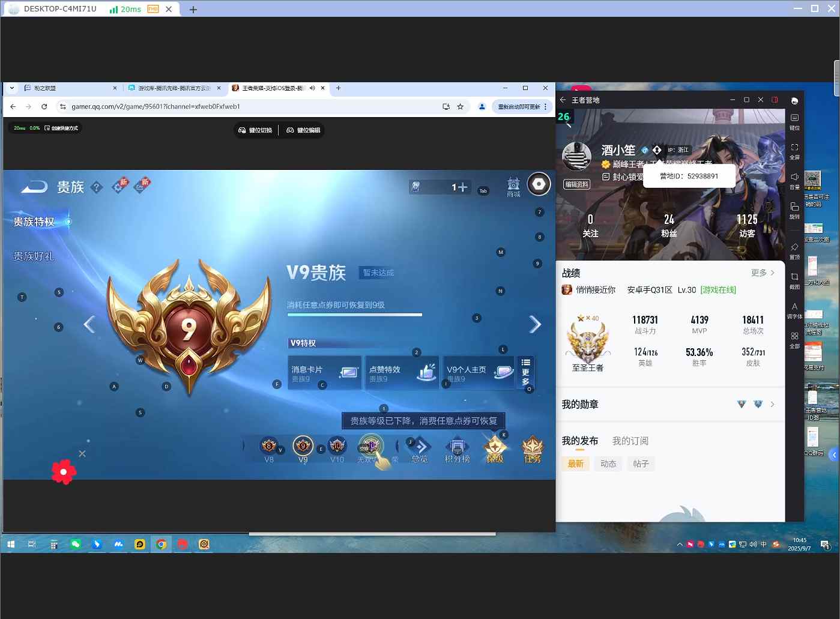840x619 pixels.
Task: Open the 积分榜 ranking icon
Action: click(x=457, y=450)
